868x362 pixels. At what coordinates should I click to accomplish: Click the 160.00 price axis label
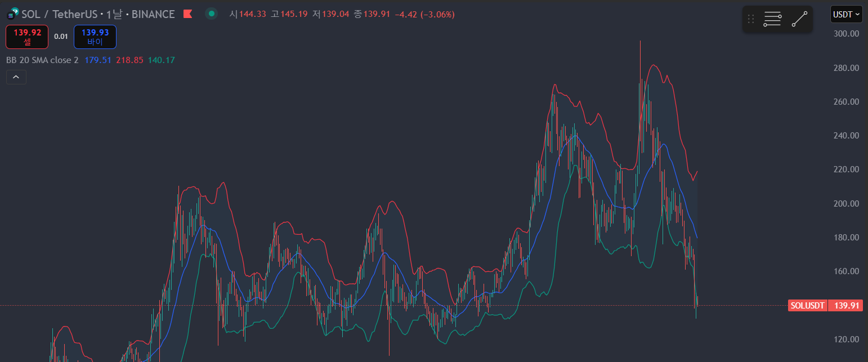(x=846, y=271)
